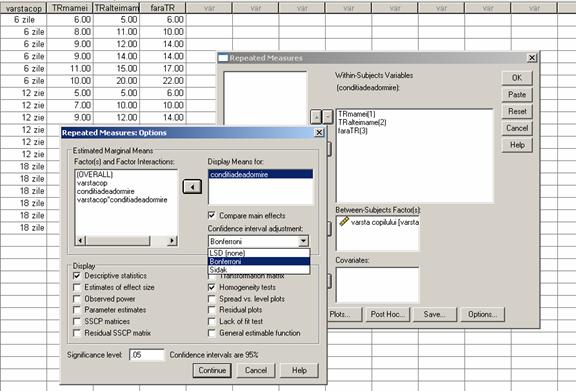Image resolution: width=576 pixels, height=391 pixels.
Task: Enable Lack of fit test
Action: click(212, 322)
